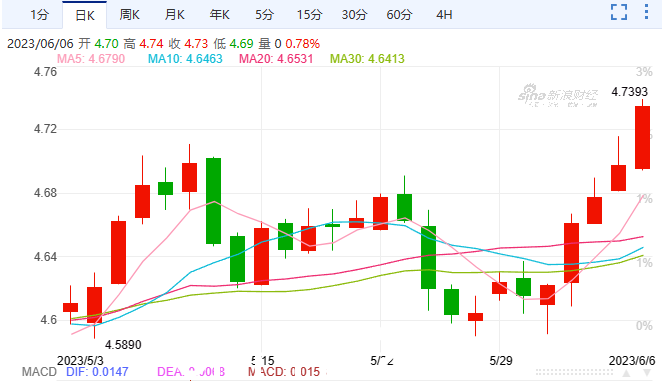The height and width of the screenshot is (381, 662).
Task: Choose the 15分 interval tab
Action: click(x=309, y=15)
